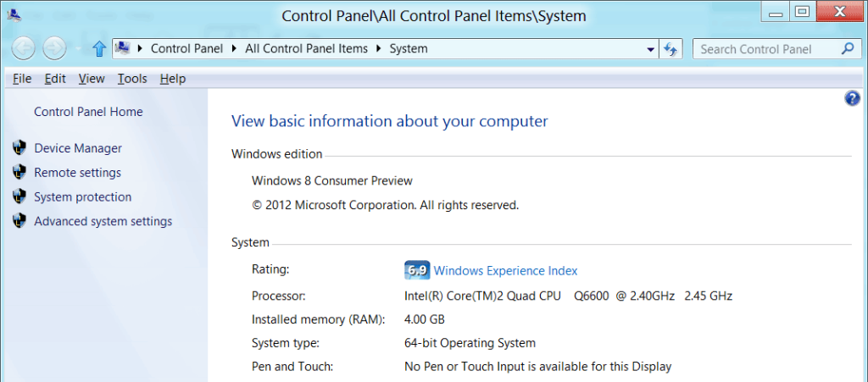868x382 pixels.
Task: Open help via blue question mark
Action: [x=852, y=99]
